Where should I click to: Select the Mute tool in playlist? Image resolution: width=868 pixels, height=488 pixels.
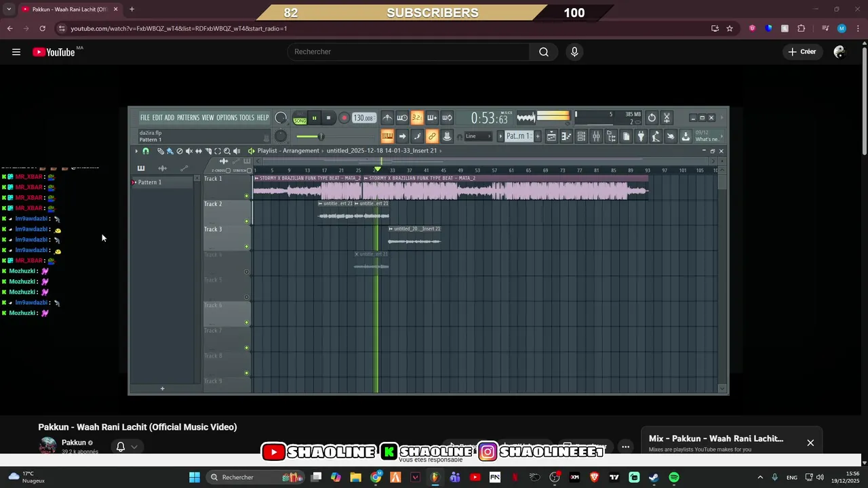(x=189, y=151)
